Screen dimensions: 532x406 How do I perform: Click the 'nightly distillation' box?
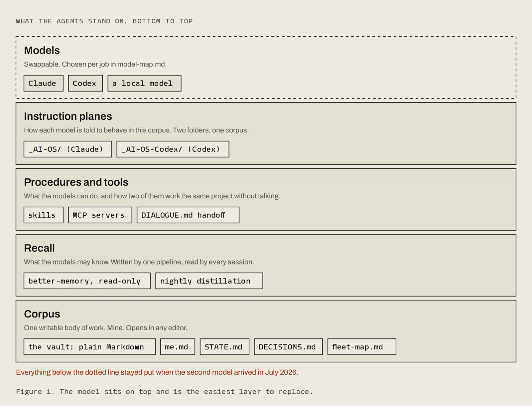pos(209,281)
